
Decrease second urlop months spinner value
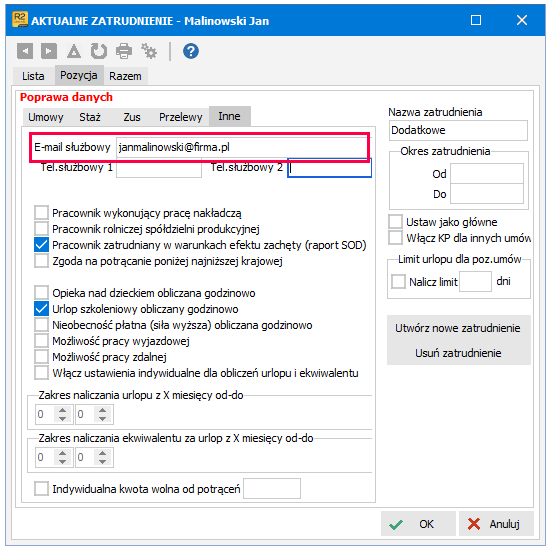(102, 418)
